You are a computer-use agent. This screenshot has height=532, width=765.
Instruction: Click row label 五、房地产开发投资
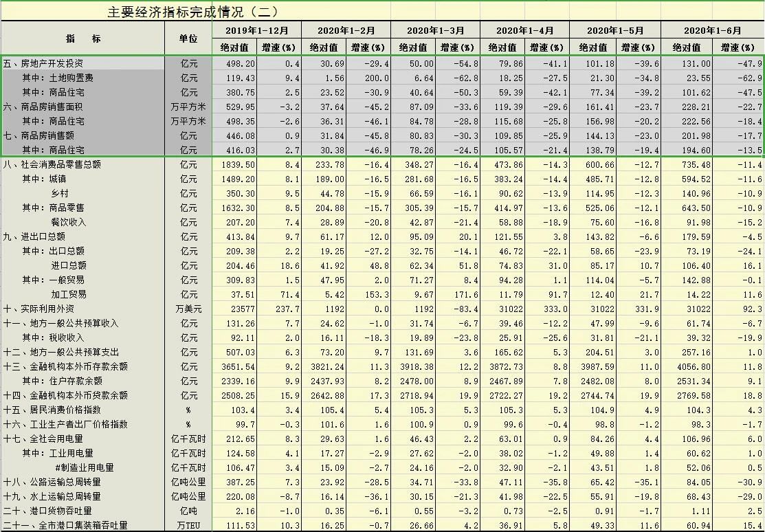(43, 63)
